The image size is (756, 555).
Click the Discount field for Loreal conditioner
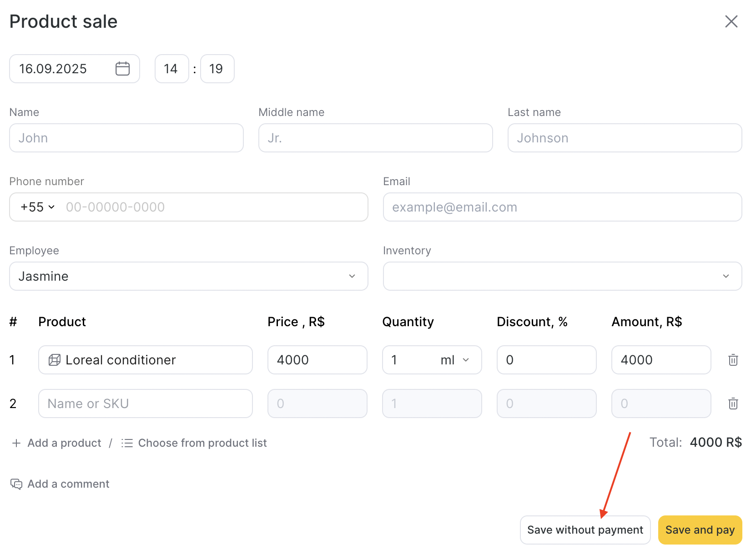coord(546,360)
